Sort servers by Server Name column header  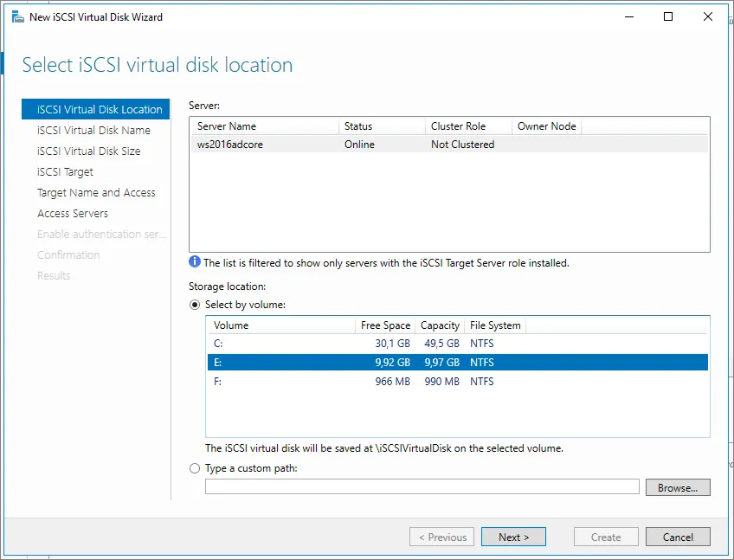click(x=263, y=126)
